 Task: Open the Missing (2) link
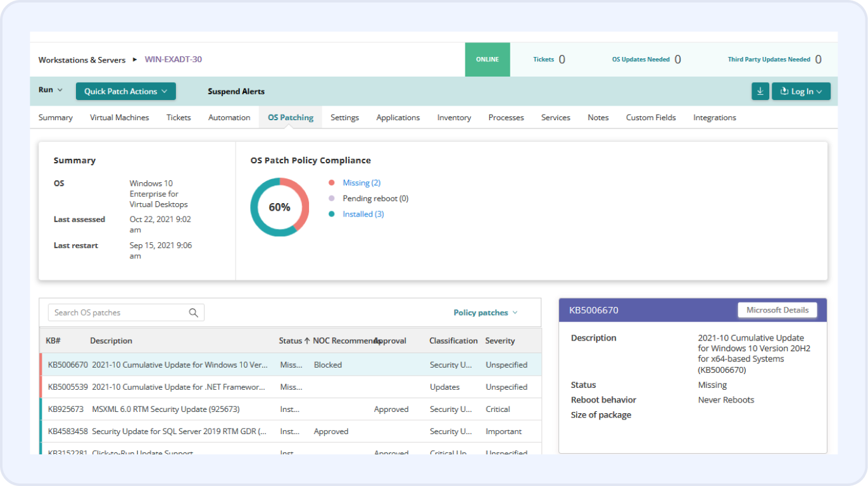(362, 183)
